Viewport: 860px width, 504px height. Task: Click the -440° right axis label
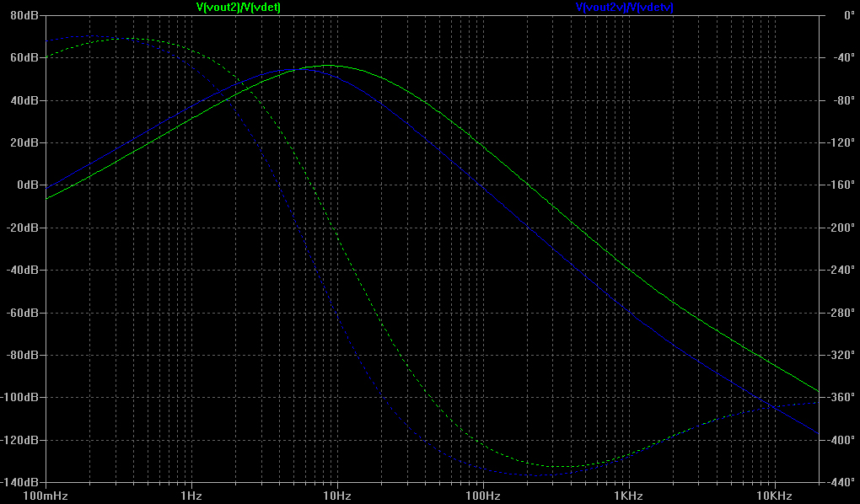click(x=840, y=482)
